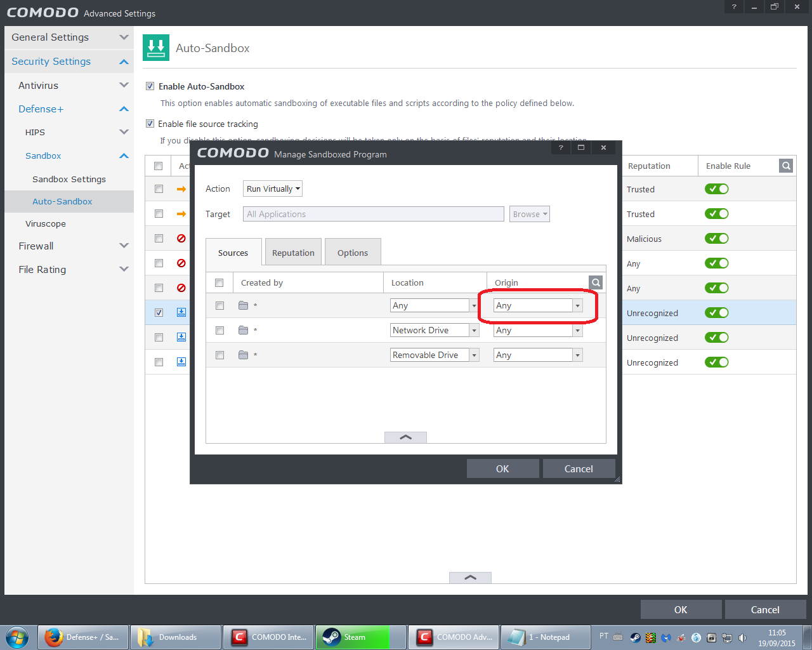This screenshot has width=812, height=650.
Task: Click folder icon in Network Drive row
Action: click(x=243, y=330)
